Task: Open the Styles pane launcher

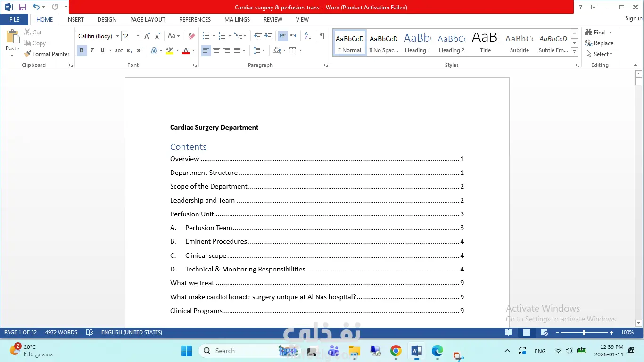Action: pyautogui.click(x=578, y=66)
